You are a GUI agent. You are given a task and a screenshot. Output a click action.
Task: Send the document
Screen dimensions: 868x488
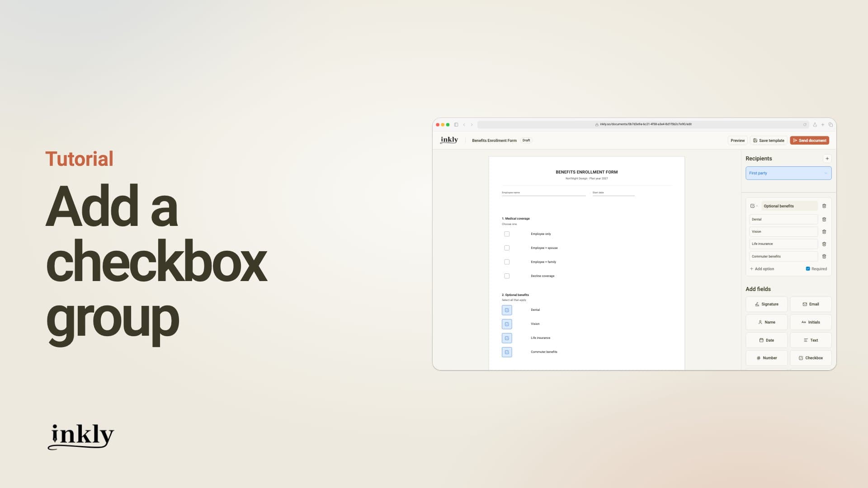click(x=809, y=141)
